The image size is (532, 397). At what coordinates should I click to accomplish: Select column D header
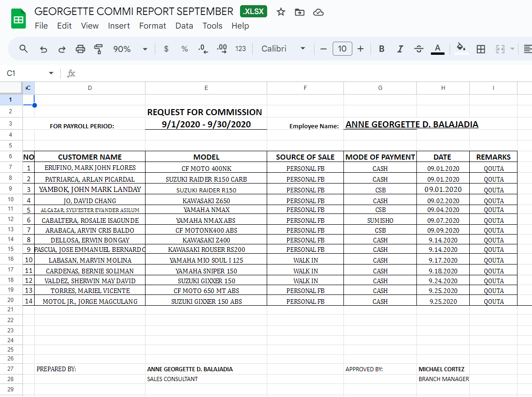[90, 88]
